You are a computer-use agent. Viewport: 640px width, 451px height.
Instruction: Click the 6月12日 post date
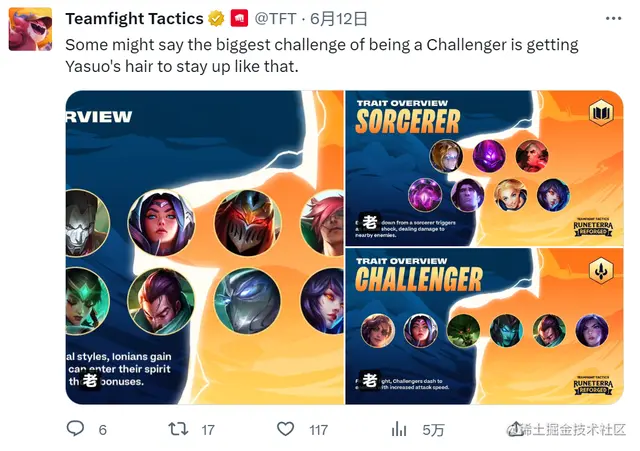point(338,19)
